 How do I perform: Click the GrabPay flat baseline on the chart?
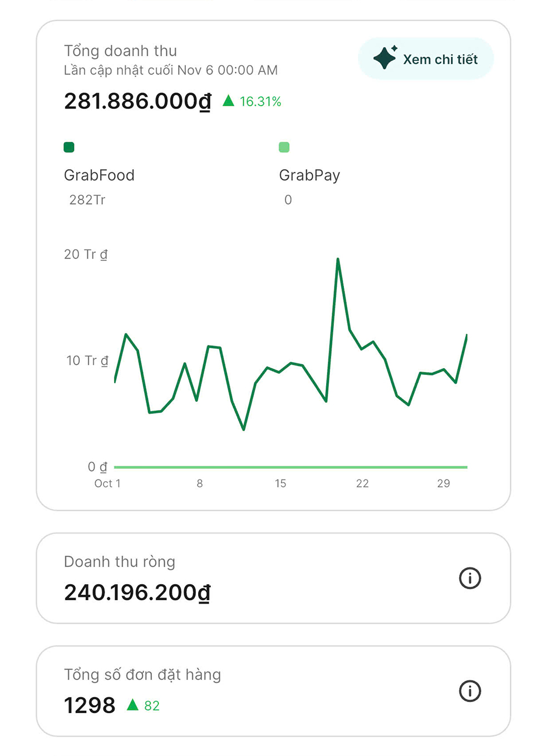290,467
